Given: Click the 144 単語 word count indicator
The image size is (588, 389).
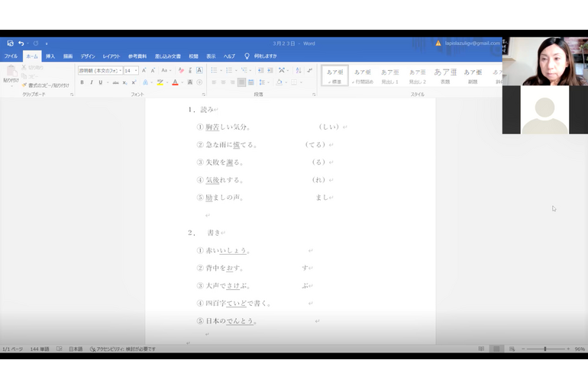Looking at the screenshot, I should pos(40,349).
